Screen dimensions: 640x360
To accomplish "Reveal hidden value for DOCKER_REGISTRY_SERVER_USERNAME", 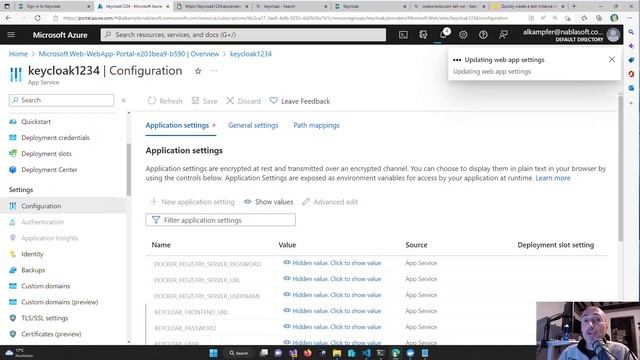I will pyautogui.click(x=332, y=295).
